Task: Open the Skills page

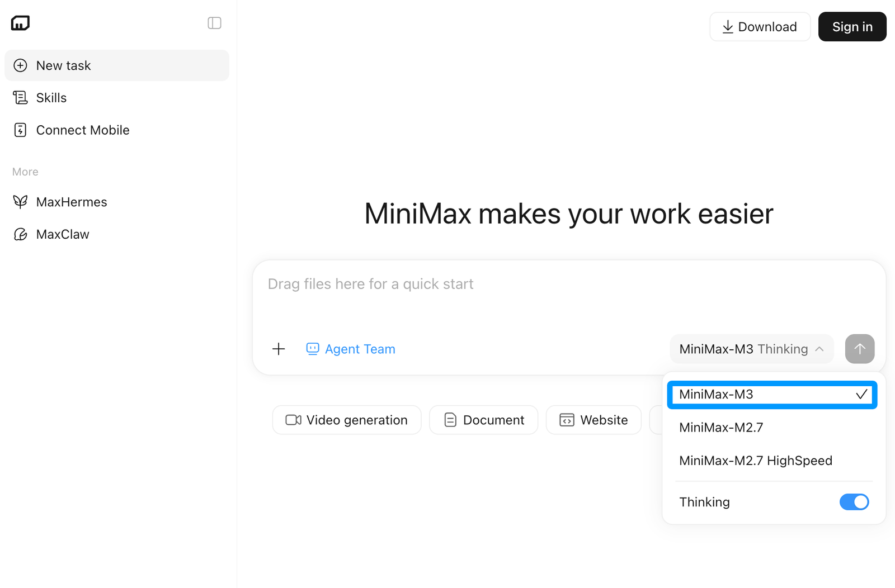Action: [117, 98]
